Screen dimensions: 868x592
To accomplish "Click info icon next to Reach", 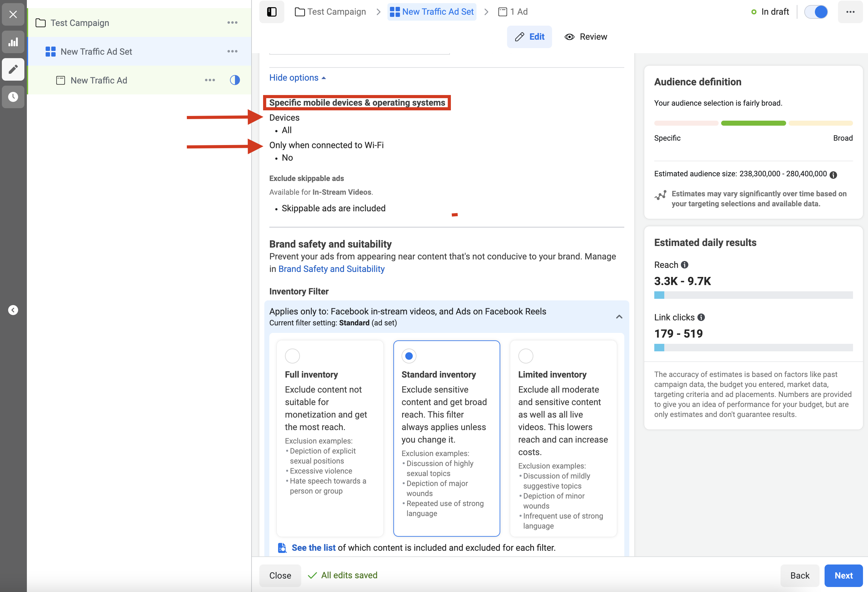I will click(684, 265).
